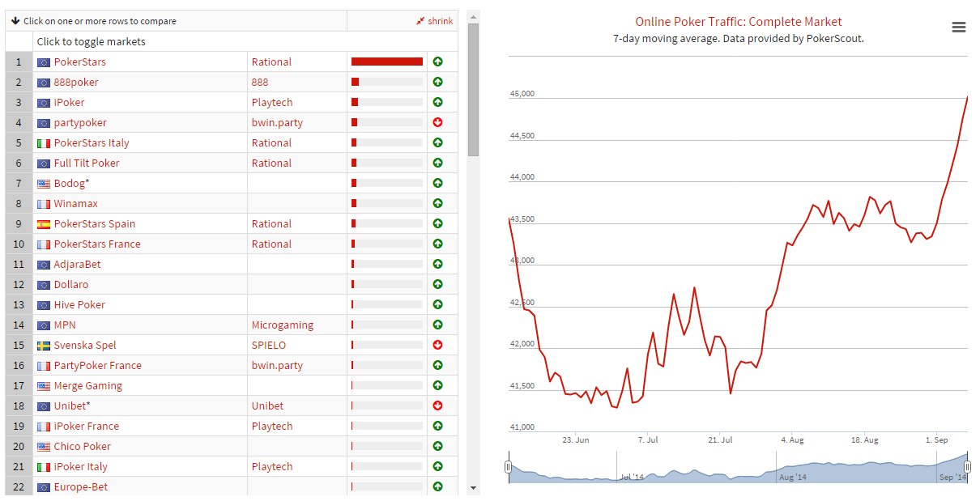Open the Microgaming owner link
This screenshot has height=501, width=980.
pyautogui.click(x=283, y=325)
